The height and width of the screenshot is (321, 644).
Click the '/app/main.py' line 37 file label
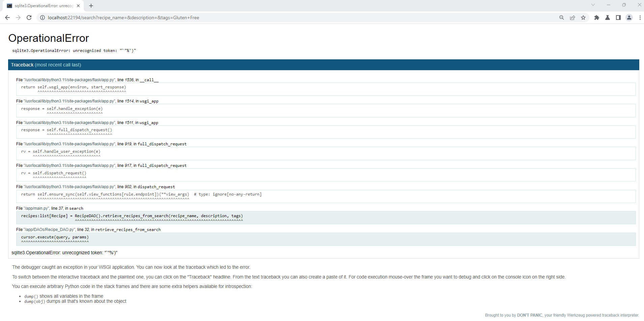50,208
